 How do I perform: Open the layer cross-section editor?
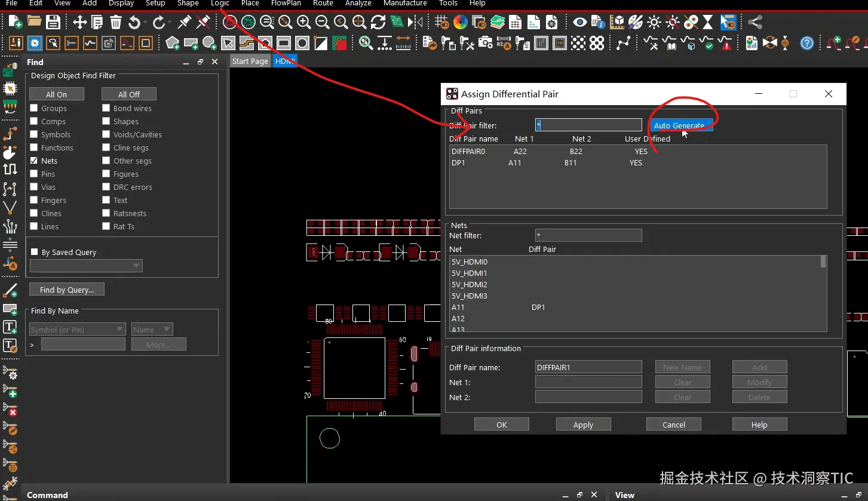[498, 23]
